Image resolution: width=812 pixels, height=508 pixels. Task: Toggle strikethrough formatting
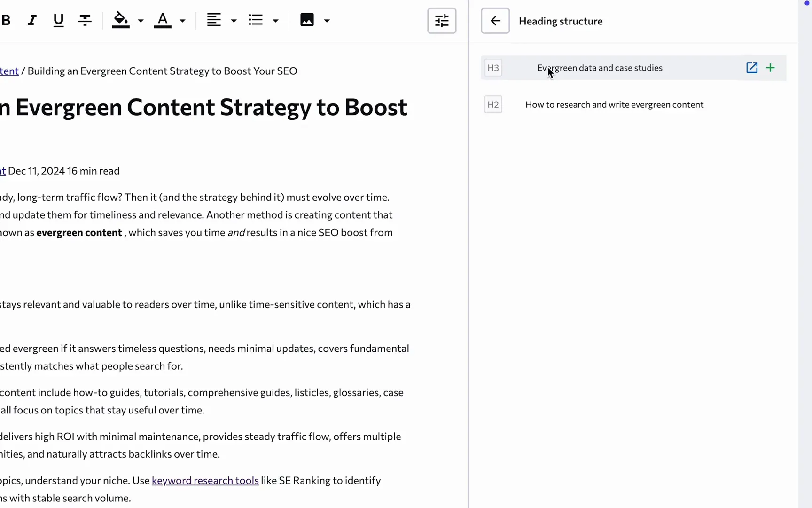(x=85, y=20)
